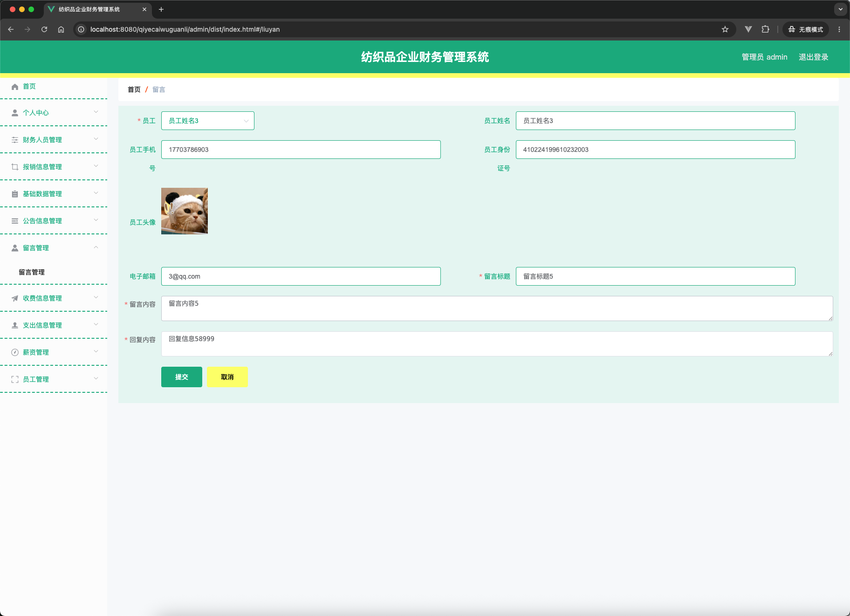The width and height of the screenshot is (850, 616).
Task: Expand 收费信息管理 with its chevron
Action: pyautogui.click(x=96, y=297)
